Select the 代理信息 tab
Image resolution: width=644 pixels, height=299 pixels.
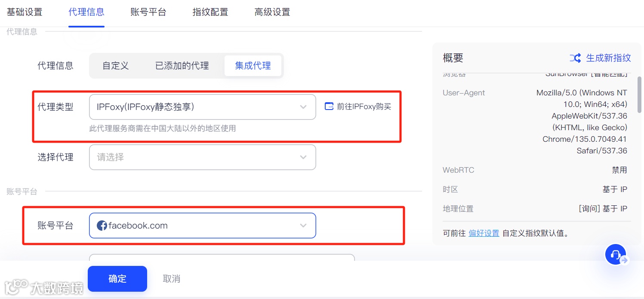coord(86,12)
